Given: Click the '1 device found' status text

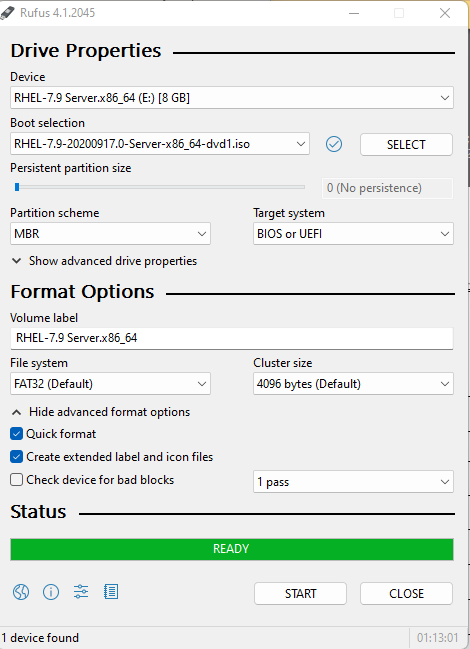Looking at the screenshot, I should [x=40, y=638].
